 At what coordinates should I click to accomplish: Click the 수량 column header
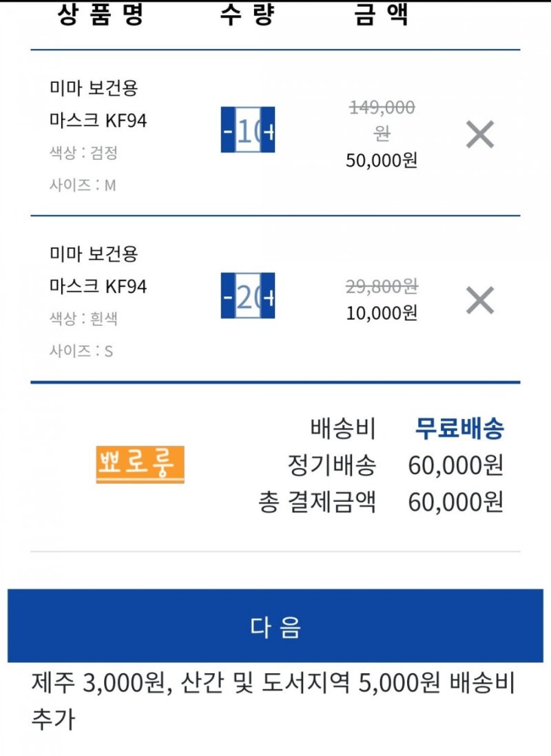tap(248, 14)
